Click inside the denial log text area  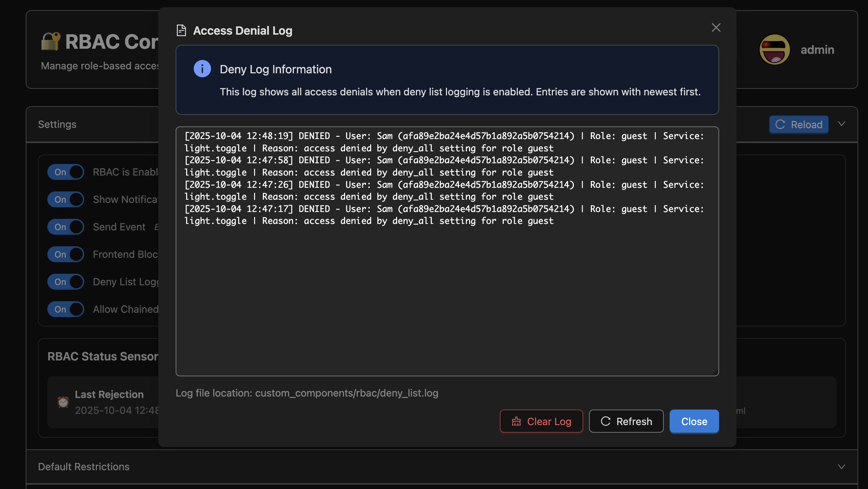click(447, 296)
